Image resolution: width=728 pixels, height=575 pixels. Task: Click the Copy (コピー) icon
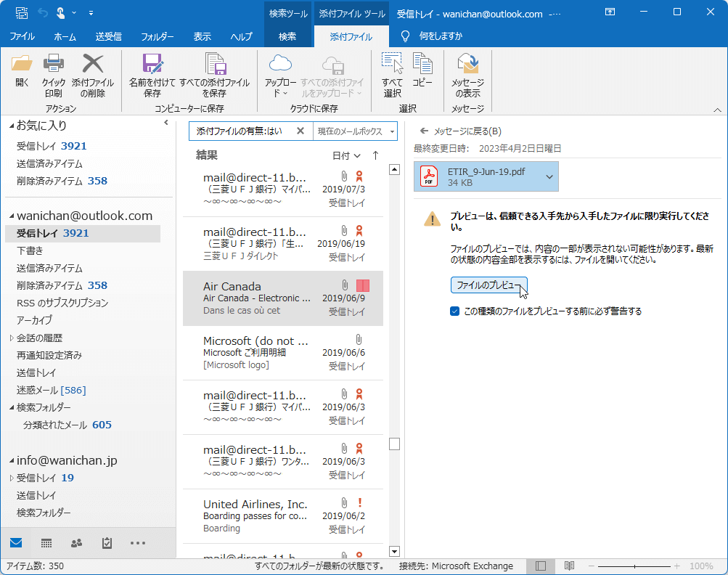(422, 63)
